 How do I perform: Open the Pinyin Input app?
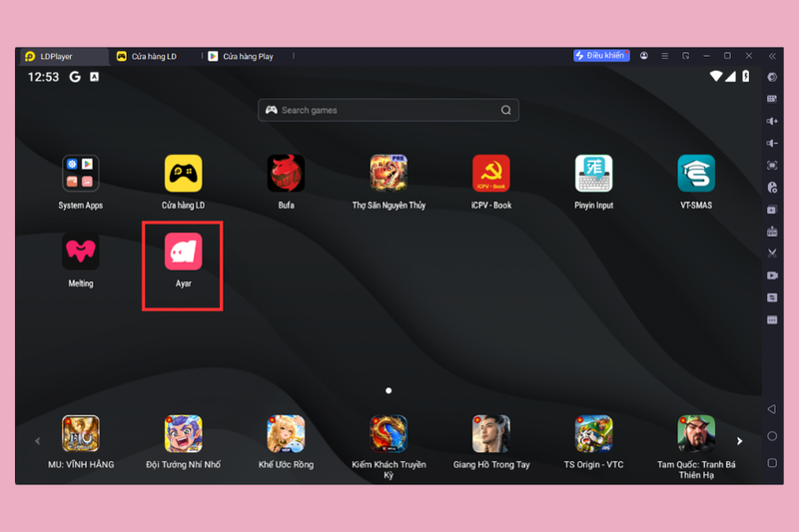pos(593,173)
